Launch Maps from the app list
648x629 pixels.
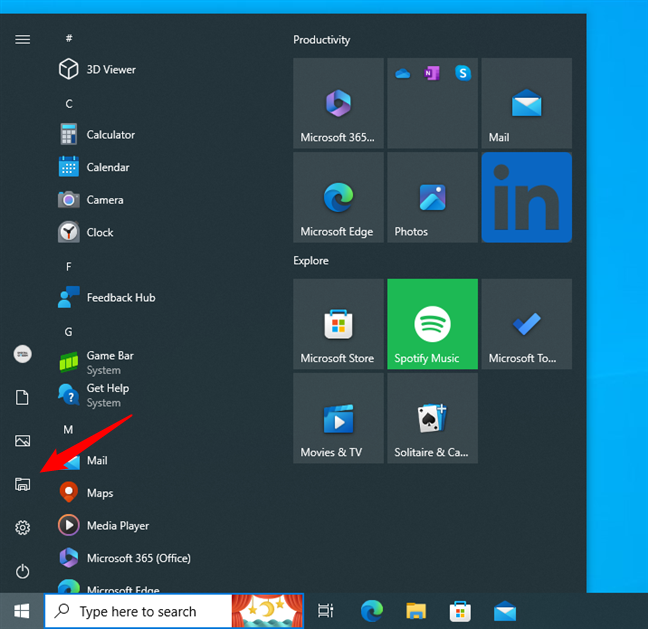point(86,493)
